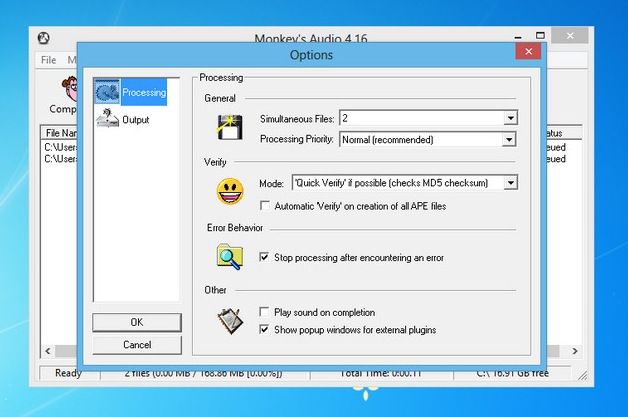Screen dimensions: 628x417
Task: Close the Options dialog with red X
Action: pos(528,51)
